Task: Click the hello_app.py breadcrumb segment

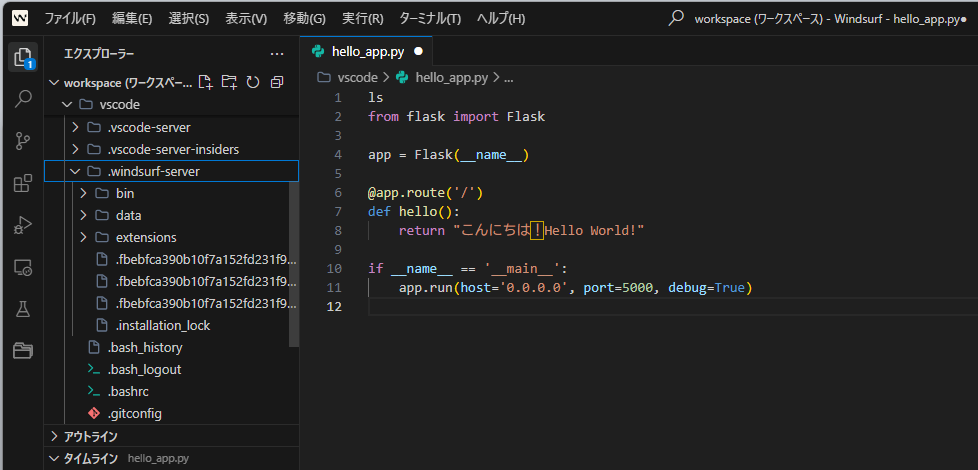Action: (452, 78)
